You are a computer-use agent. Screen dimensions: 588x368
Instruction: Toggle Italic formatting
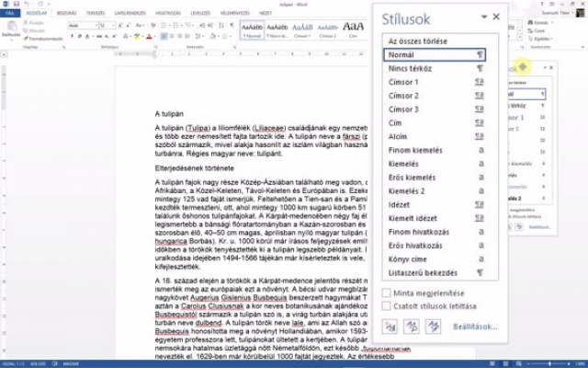[80, 37]
